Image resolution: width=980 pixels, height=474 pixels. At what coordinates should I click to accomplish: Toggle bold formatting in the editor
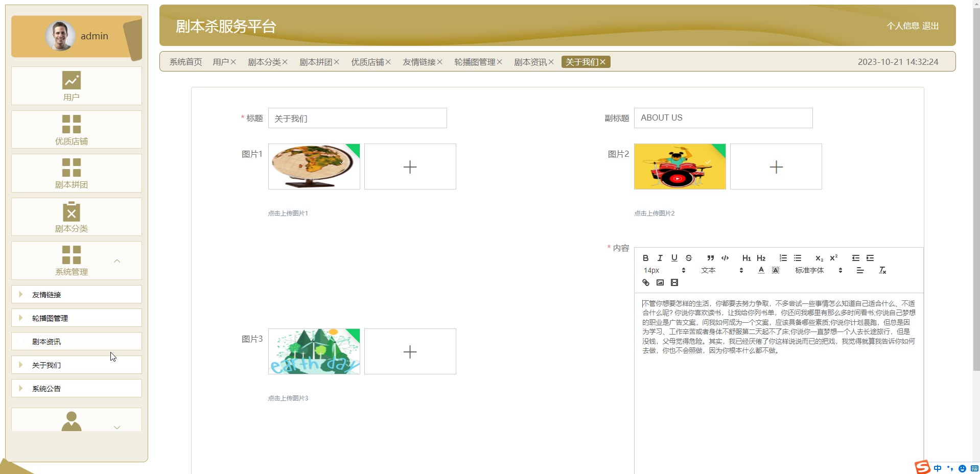(x=645, y=258)
